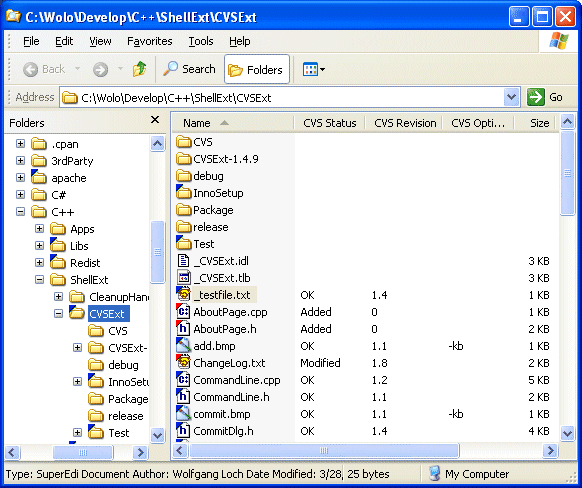Expand the Libs tree node
582x488 pixels.
pyautogui.click(x=39, y=246)
